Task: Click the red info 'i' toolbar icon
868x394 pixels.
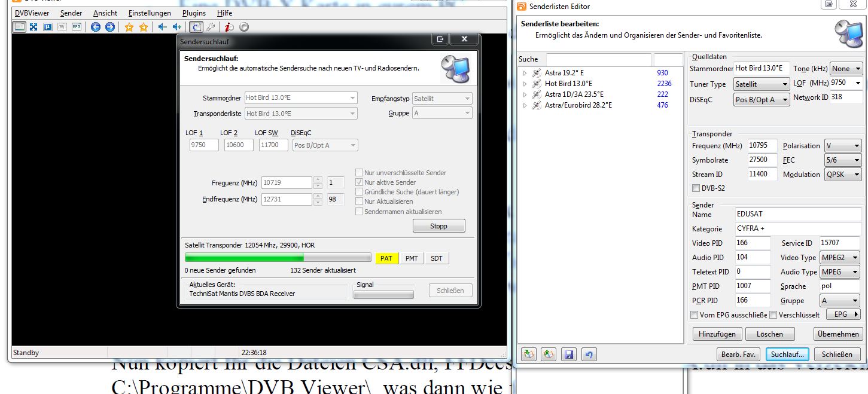Action: [x=229, y=27]
